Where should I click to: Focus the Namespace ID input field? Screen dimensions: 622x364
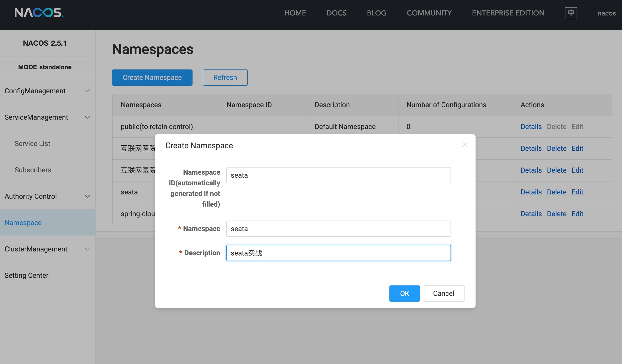tap(338, 175)
